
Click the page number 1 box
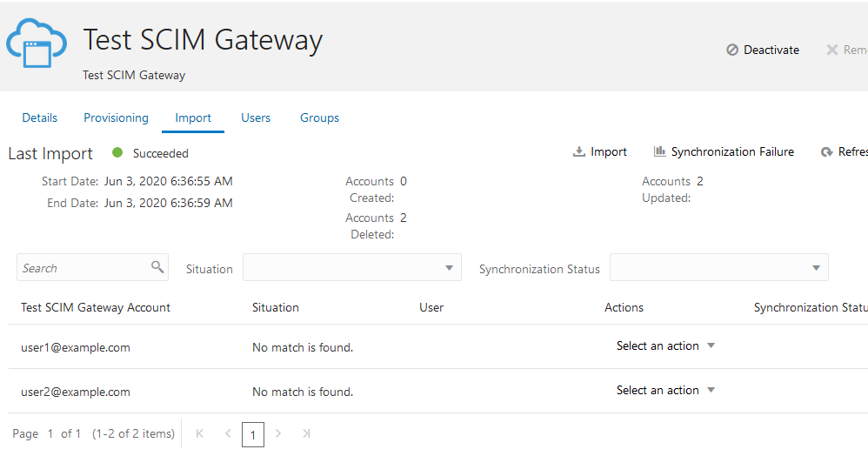(253, 434)
